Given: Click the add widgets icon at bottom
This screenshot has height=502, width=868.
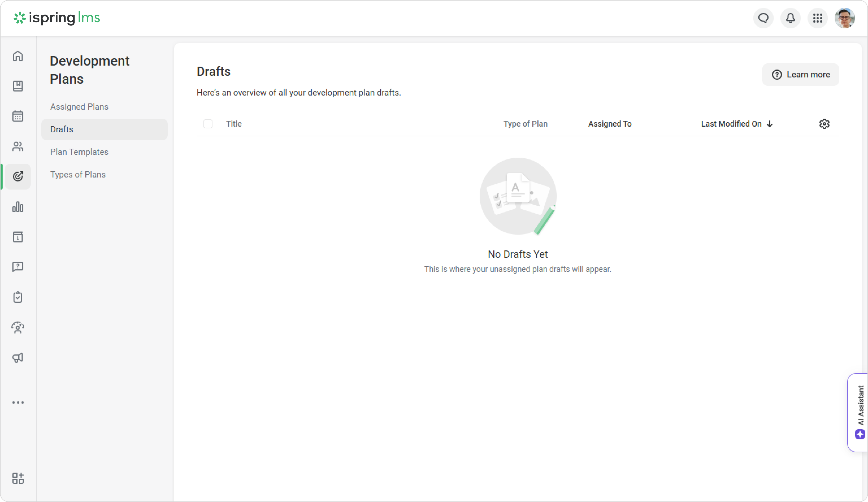Looking at the screenshot, I should point(18,478).
